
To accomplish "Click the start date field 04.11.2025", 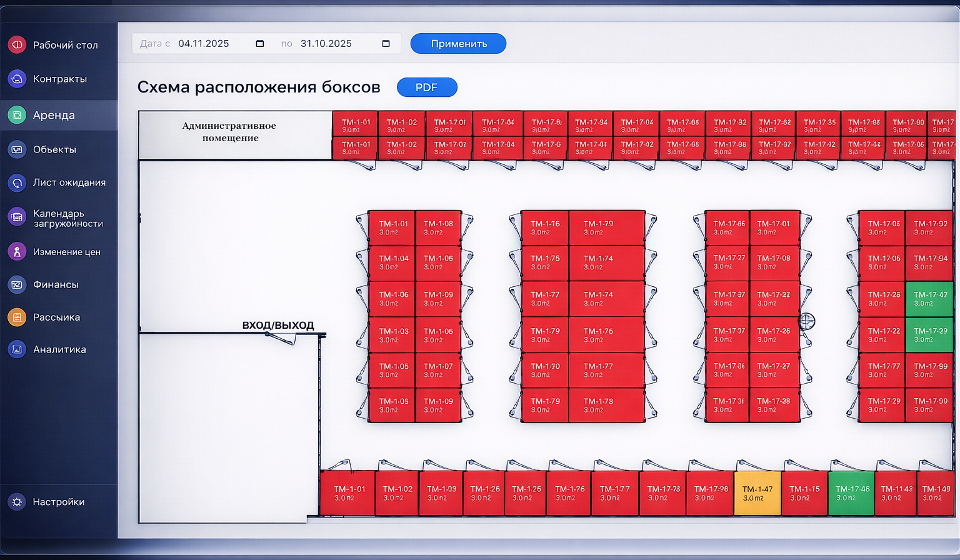I will click(204, 43).
